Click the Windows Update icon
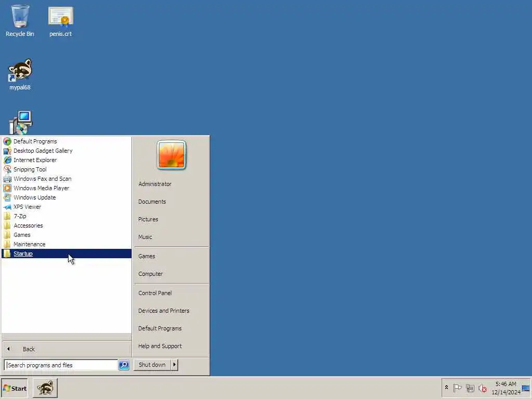The height and width of the screenshot is (399, 532). 7,197
